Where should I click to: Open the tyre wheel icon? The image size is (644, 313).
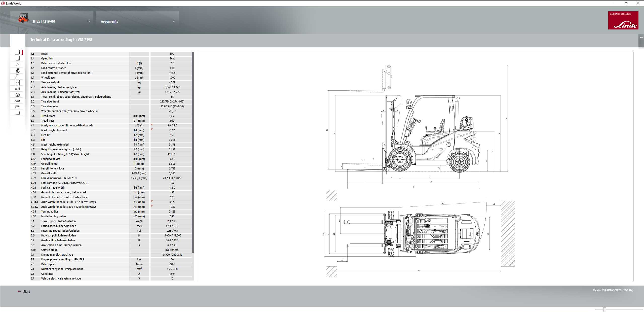(18, 95)
